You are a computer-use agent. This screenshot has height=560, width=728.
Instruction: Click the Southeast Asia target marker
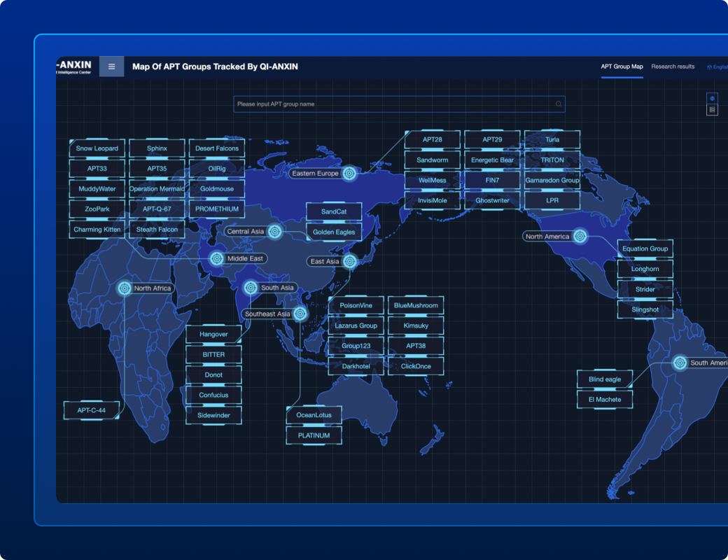(x=301, y=314)
